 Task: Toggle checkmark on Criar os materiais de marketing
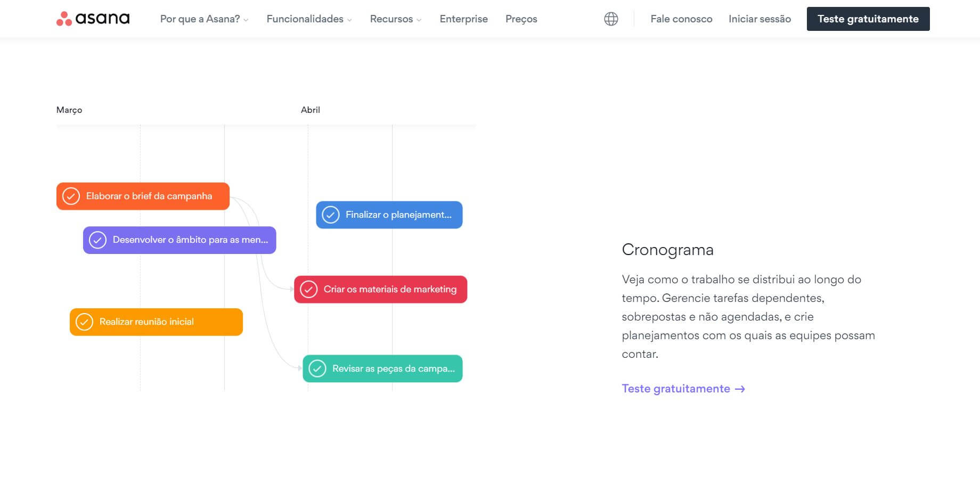[x=308, y=289]
